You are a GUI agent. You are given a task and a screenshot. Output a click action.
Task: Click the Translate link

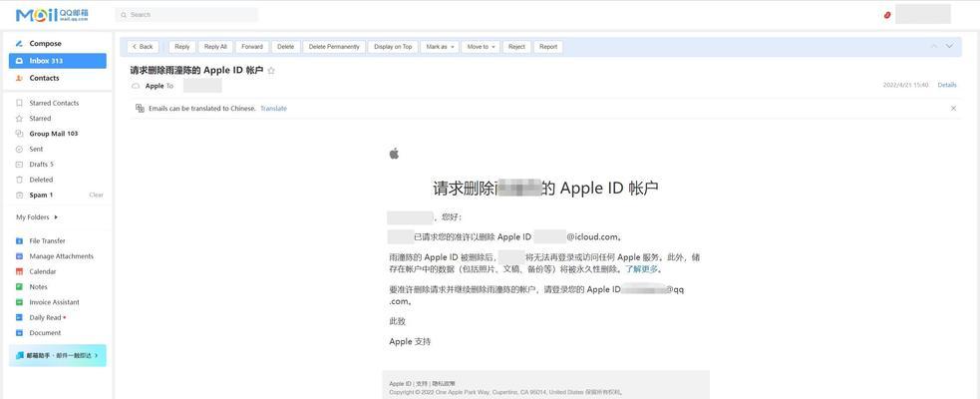[274, 108]
